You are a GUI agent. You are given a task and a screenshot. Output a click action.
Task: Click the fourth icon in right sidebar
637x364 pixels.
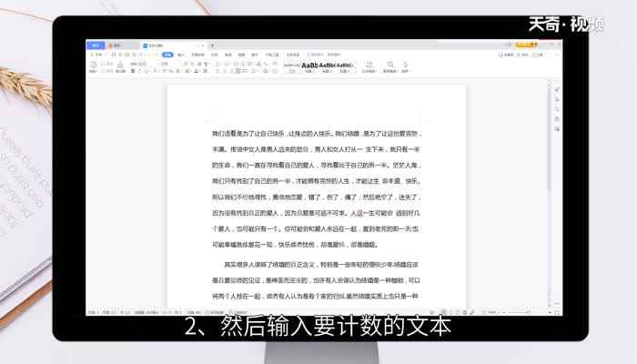557,118
